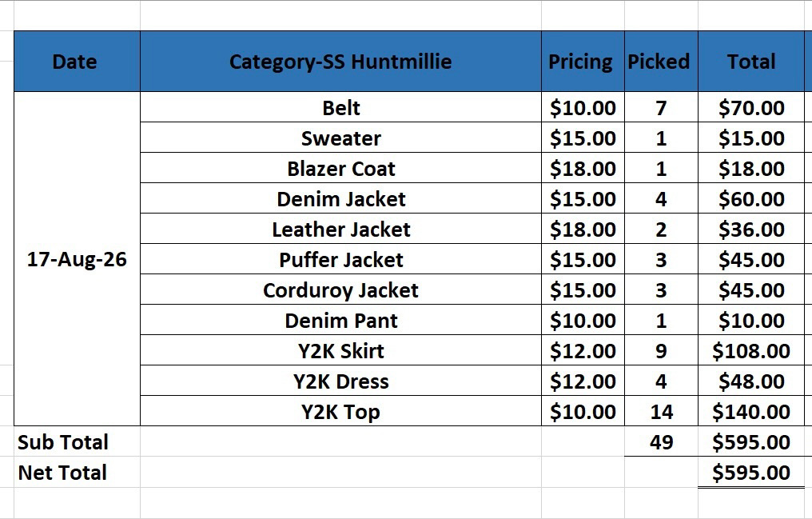Click the Pricing column header
Image resolution: width=812 pixels, height=519 pixels.
pos(583,61)
